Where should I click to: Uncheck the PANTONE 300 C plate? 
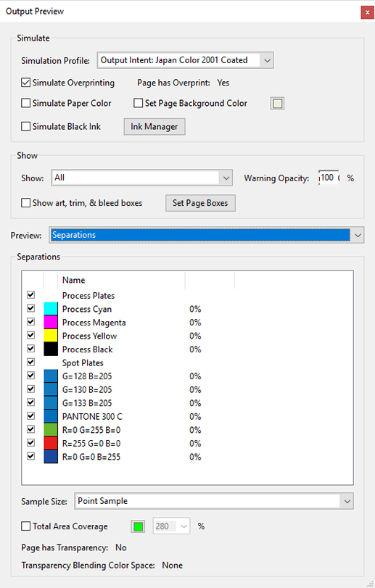[30, 416]
